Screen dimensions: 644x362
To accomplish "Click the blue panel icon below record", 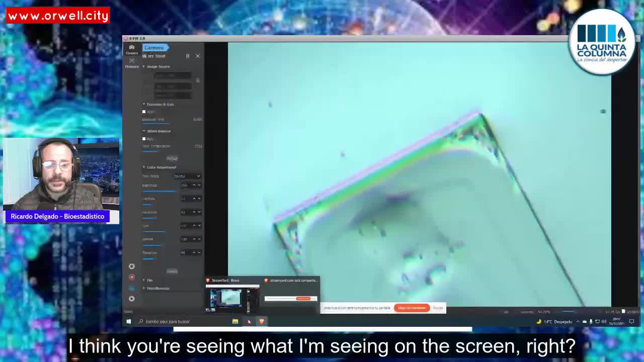I will click(131, 288).
